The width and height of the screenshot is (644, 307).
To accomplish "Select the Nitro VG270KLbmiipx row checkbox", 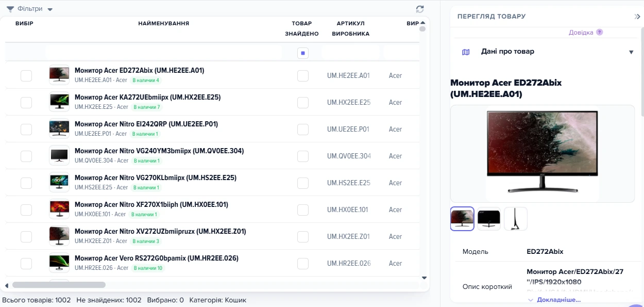I will pyautogui.click(x=26, y=183).
